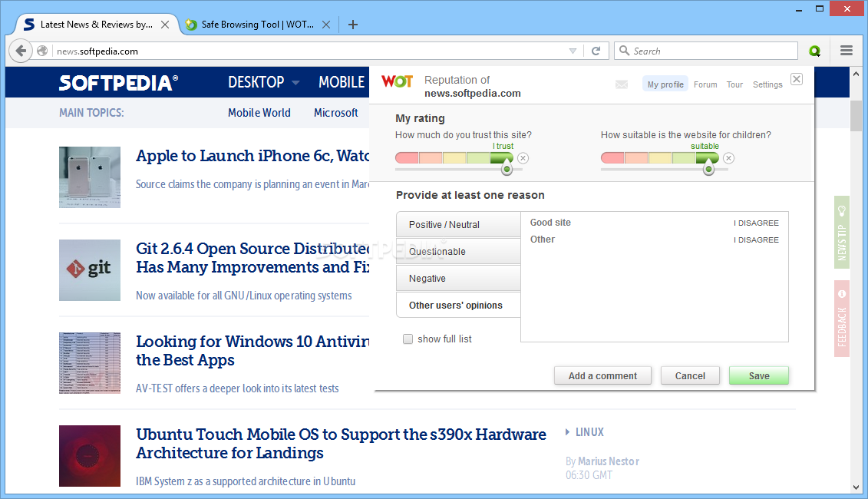Viewport: 868px width, 499px height.
Task: Click the WOT mail envelope icon
Action: (622, 84)
